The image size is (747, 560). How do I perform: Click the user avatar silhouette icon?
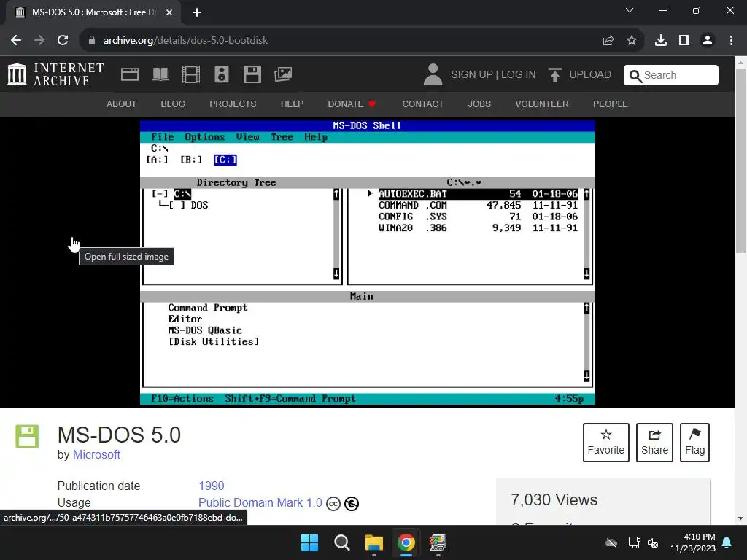[433, 75]
